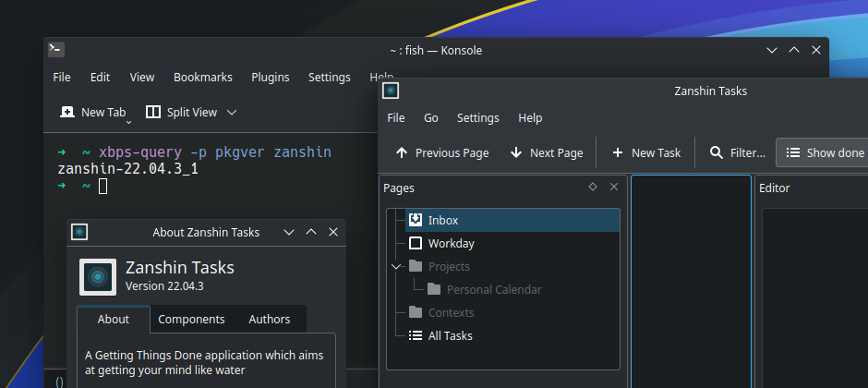Open the Edit menu in Konsole

[101, 78]
